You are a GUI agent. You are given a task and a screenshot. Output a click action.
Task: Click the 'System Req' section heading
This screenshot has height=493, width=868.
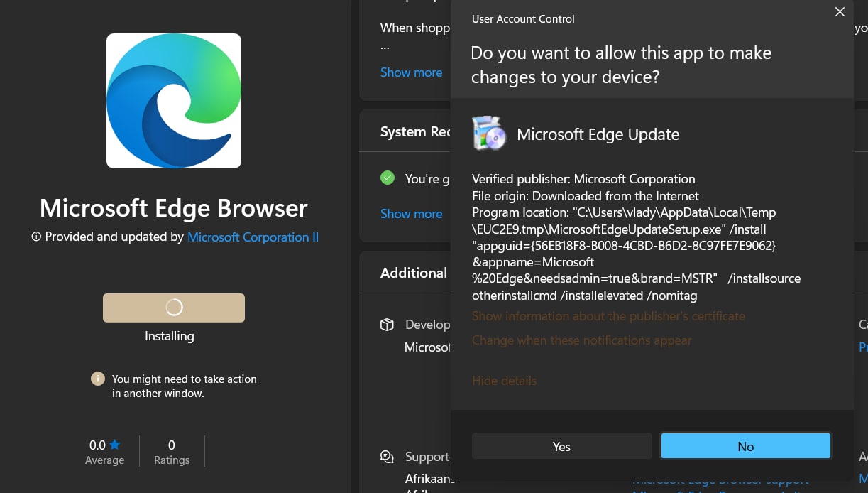coord(415,132)
